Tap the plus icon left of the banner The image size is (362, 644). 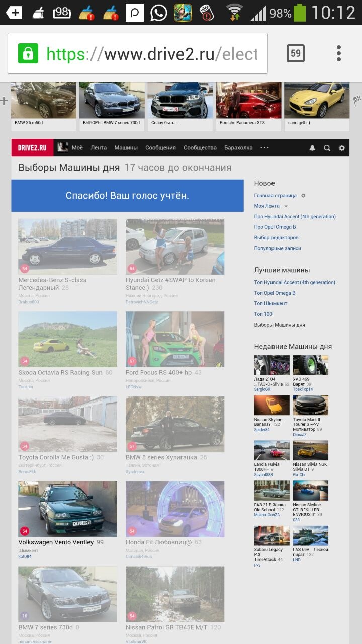tap(5, 101)
